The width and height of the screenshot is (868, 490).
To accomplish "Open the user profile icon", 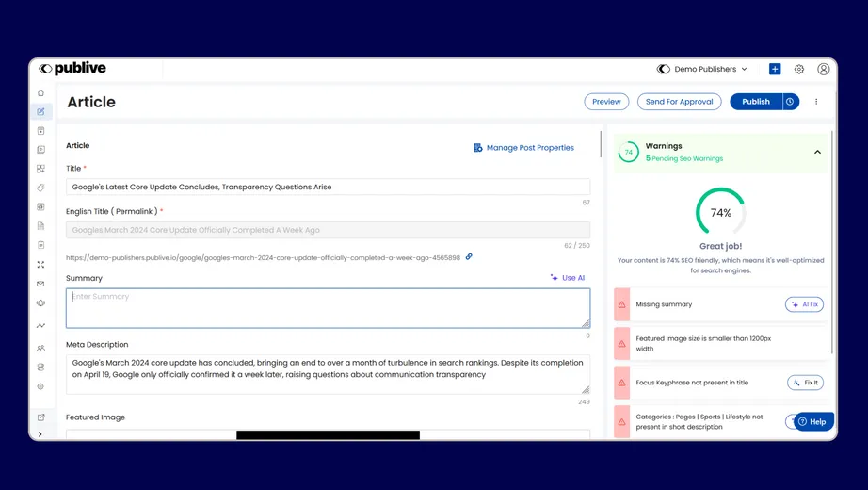I will 824,69.
